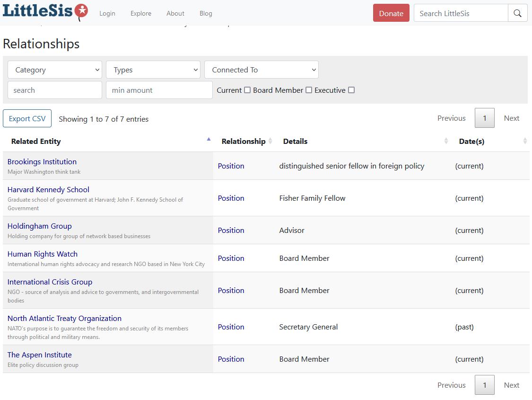This screenshot has height=400, width=532.
Task: Click the top Previous pagination link
Action: 451,118
